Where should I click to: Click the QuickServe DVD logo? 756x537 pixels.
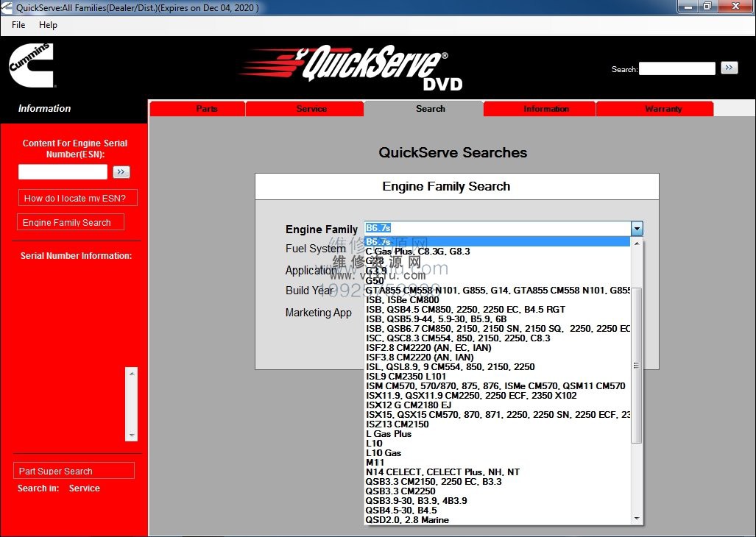[352, 68]
